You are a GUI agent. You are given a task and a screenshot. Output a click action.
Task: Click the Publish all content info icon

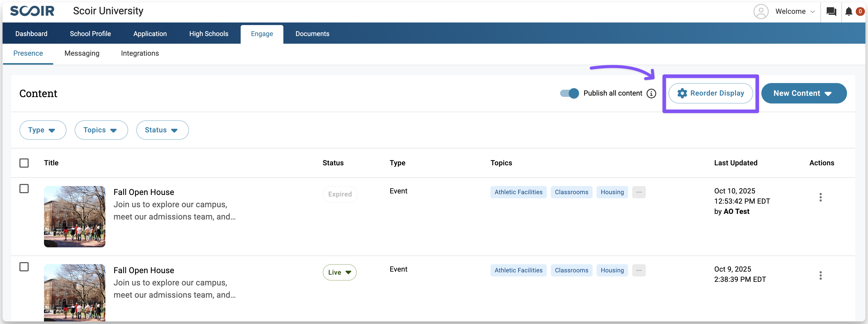tap(651, 93)
